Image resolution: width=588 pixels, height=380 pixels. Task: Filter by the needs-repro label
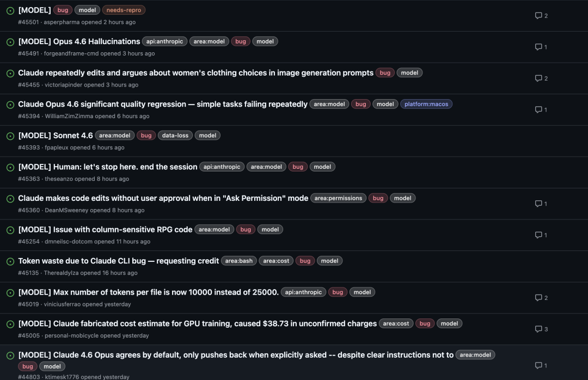coord(124,10)
